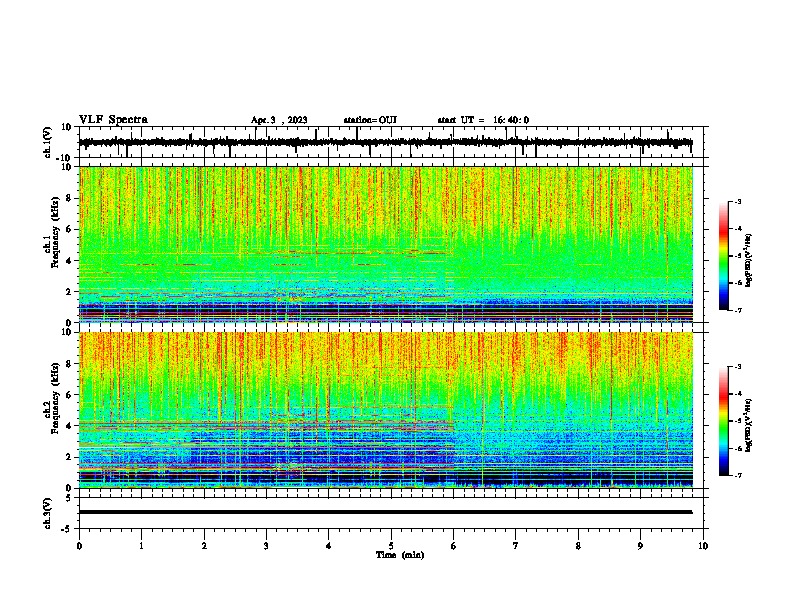Click the ch.1 voltage waveform trace panel
Screen dimensions: 792x612
[391, 142]
